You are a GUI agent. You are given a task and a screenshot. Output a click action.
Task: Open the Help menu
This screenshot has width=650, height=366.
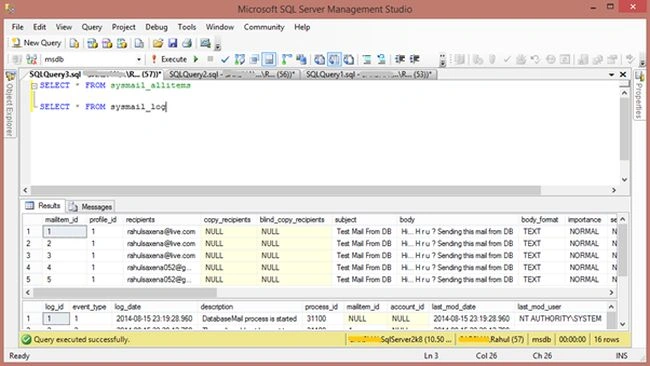(302, 27)
